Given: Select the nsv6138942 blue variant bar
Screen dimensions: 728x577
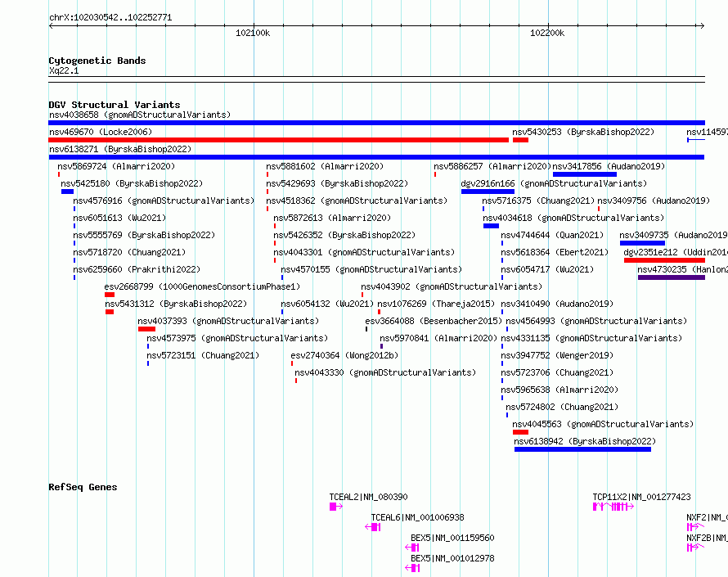Looking at the screenshot, I should (x=582, y=449).
